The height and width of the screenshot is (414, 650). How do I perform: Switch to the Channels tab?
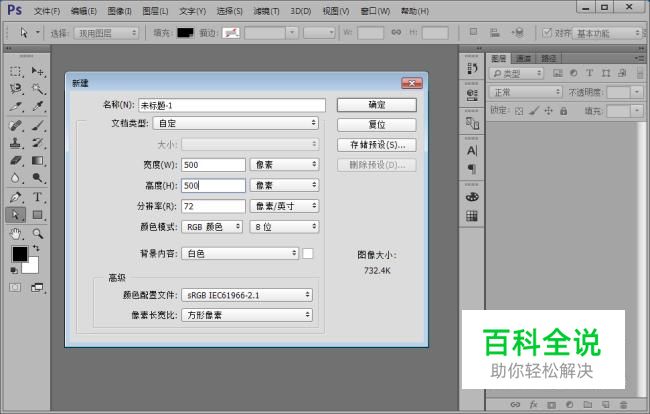[524, 58]
